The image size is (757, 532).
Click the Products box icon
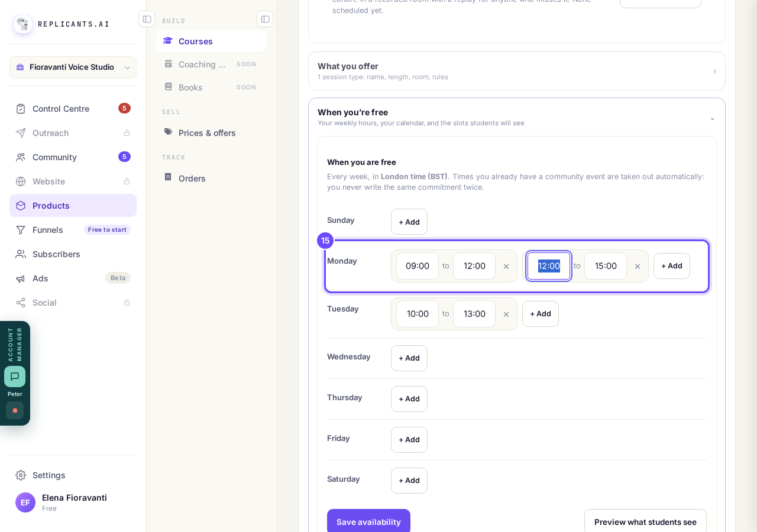pos(21,206)
